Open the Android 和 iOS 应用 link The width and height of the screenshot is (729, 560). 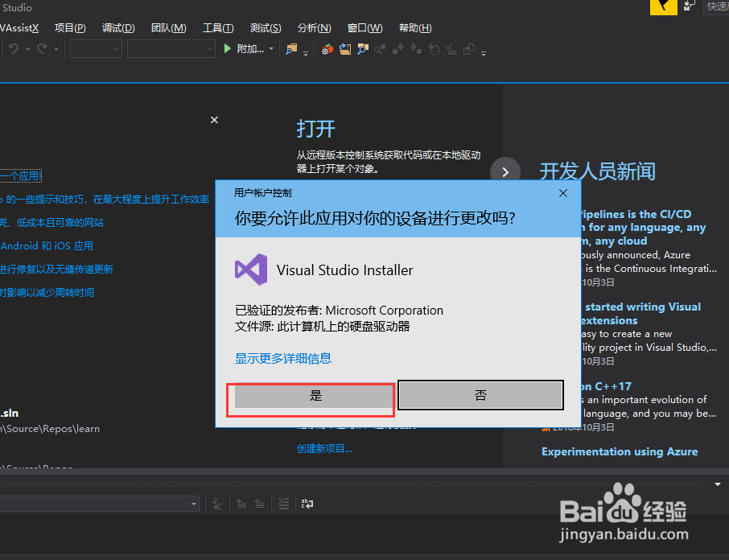coord(47,245)
